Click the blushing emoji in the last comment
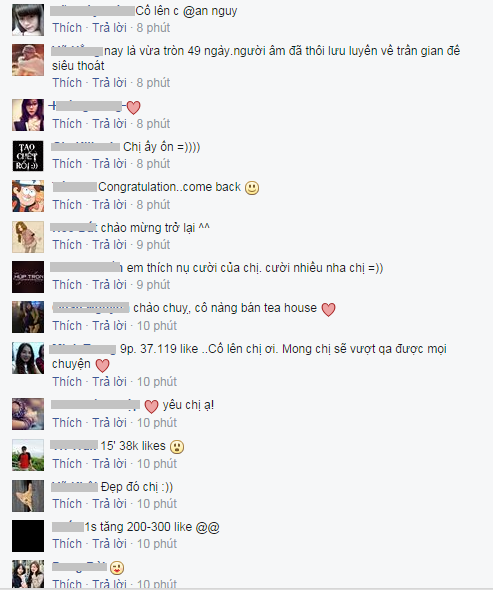 tap(117, 568)
